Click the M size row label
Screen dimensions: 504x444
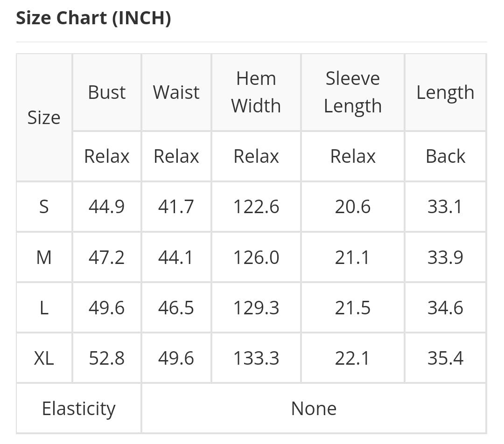tap(44, 257)
